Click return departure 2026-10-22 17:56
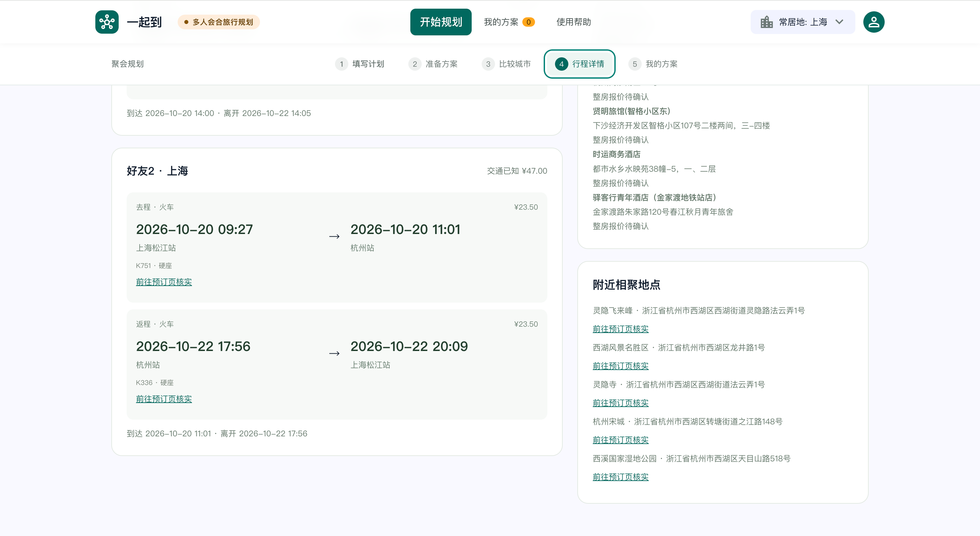This screenshot has width=980, height=536. tap(193, 346)
